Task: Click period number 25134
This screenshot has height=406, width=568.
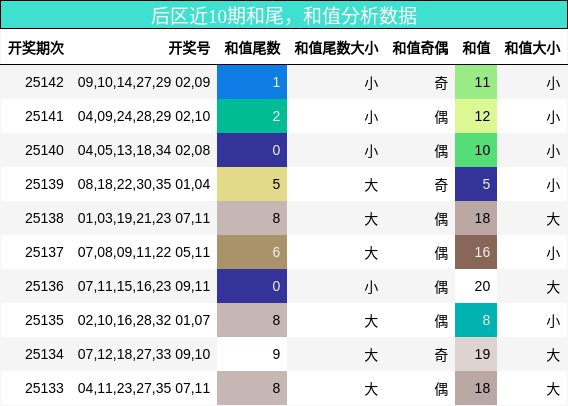Action: tap(44, 354)
